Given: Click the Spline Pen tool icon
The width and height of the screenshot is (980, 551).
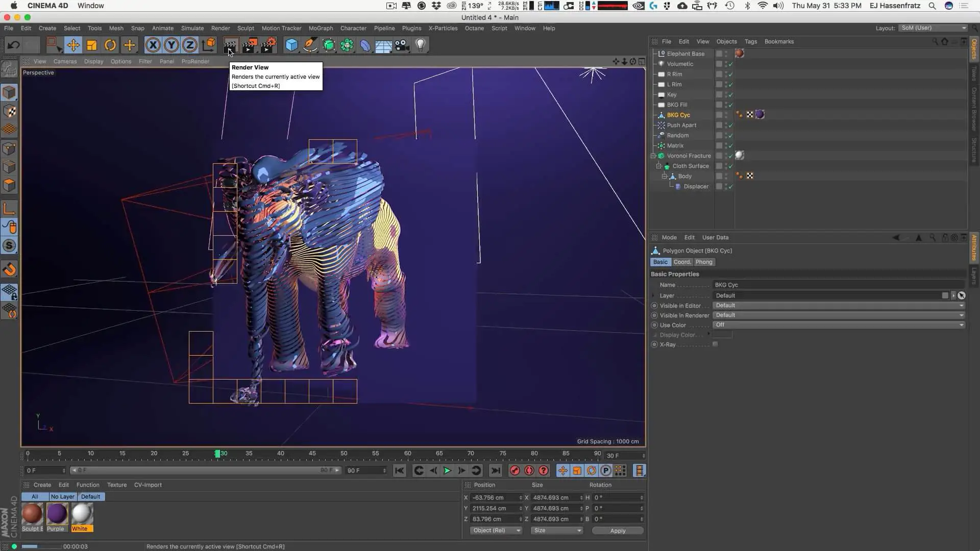Looking at the screenshot, I should 310,45.
